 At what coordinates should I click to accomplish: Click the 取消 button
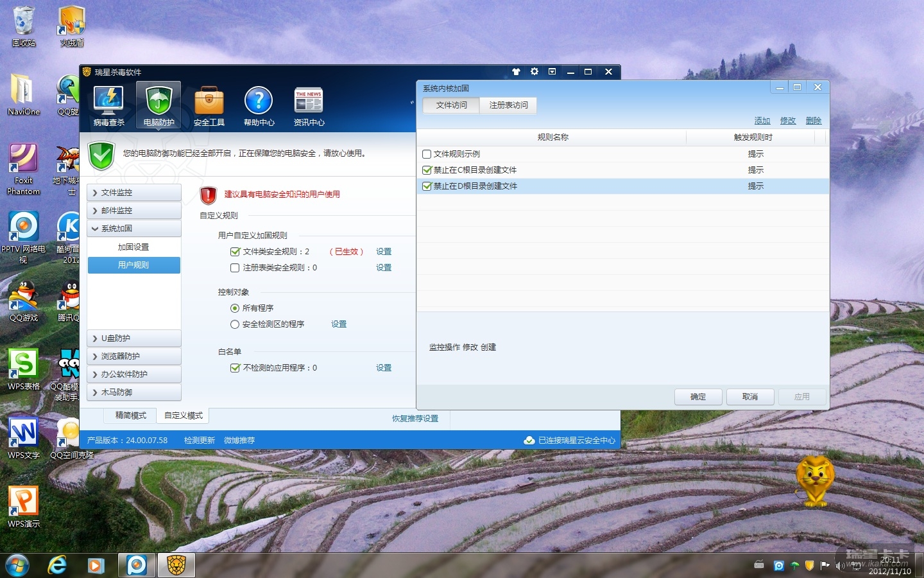(750, 397)
